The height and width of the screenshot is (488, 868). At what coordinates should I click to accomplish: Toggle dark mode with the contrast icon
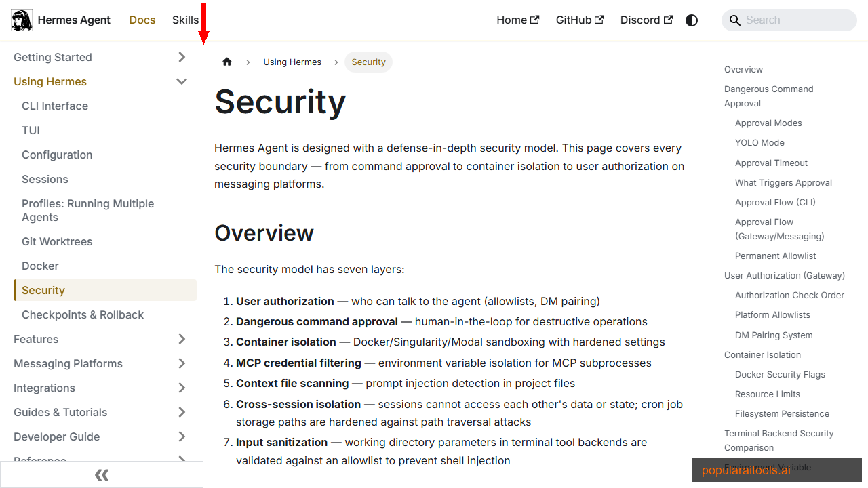coord(692,20)
